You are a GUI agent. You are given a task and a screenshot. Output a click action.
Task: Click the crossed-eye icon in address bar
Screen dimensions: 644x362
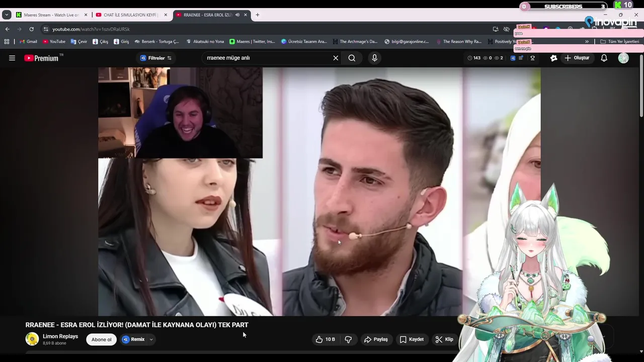pos(507,29)
